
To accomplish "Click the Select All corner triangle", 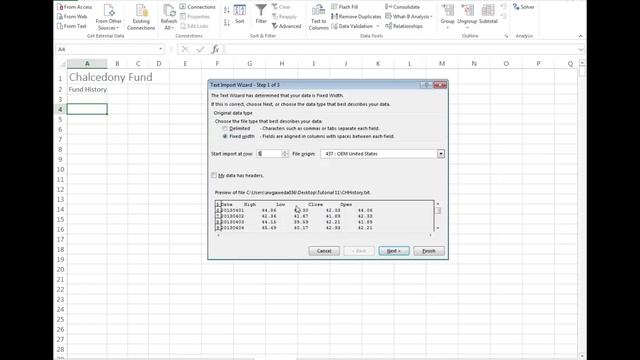I will (x=62, y=64).
